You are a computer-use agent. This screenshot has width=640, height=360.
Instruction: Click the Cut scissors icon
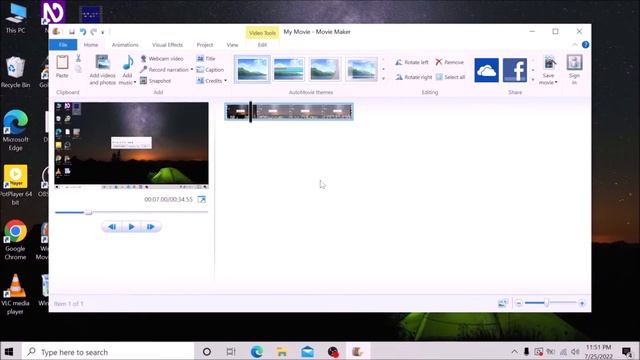pos(78,59)
